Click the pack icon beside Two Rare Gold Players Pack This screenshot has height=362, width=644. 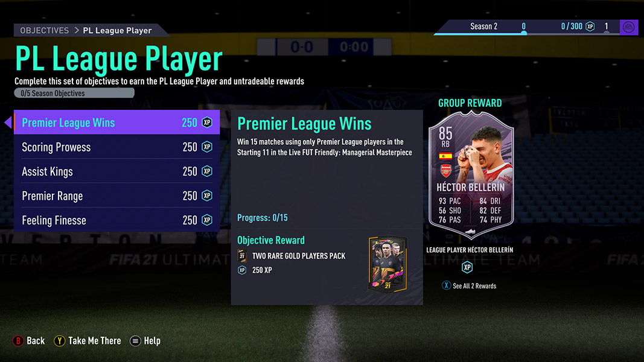point(241,256)
